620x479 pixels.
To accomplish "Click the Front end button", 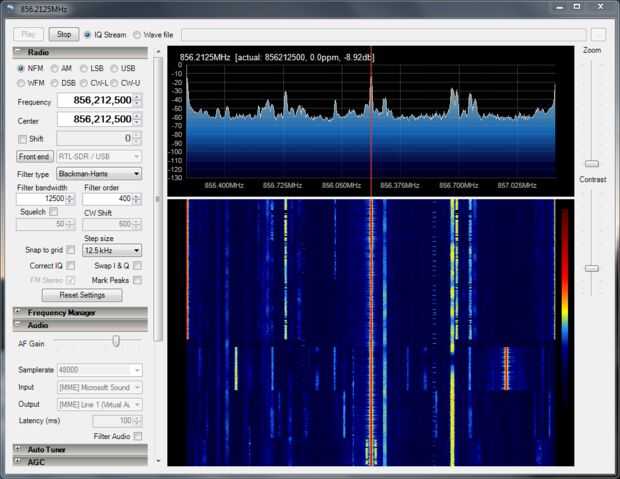I will pyautogui.click(x=35, y=156).
